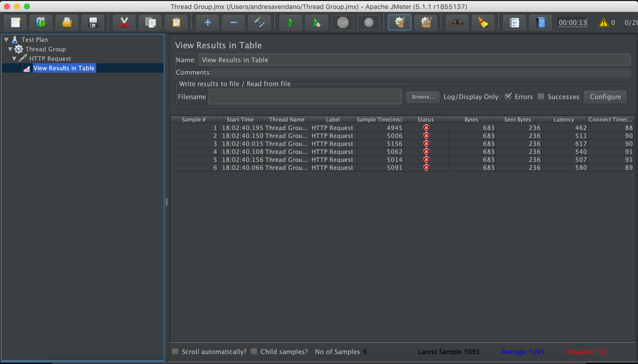This screenshot has height=364, width=638.
Task: Click into the Filename input field
Action: click(x=305, y=97)
